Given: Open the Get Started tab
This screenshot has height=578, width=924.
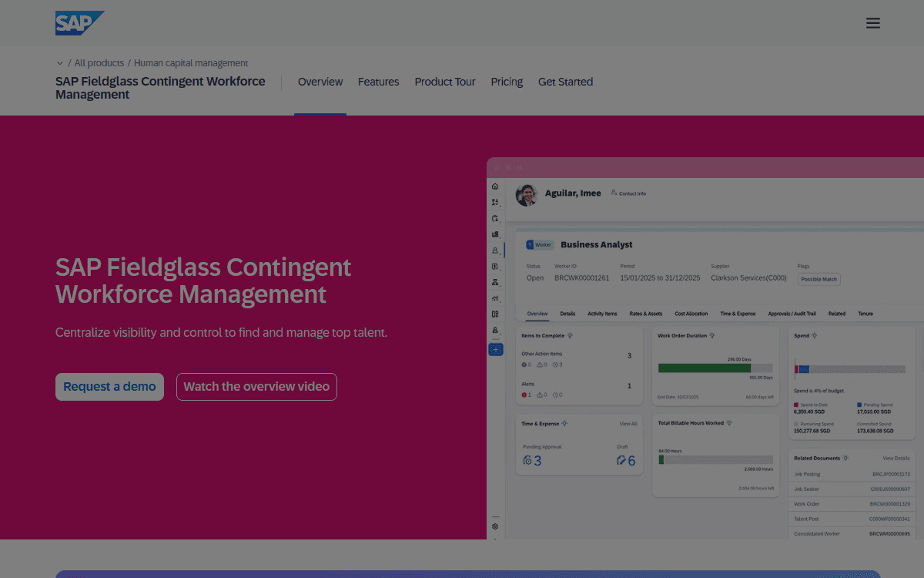Looking at the screenshot, I should (565, 82).
